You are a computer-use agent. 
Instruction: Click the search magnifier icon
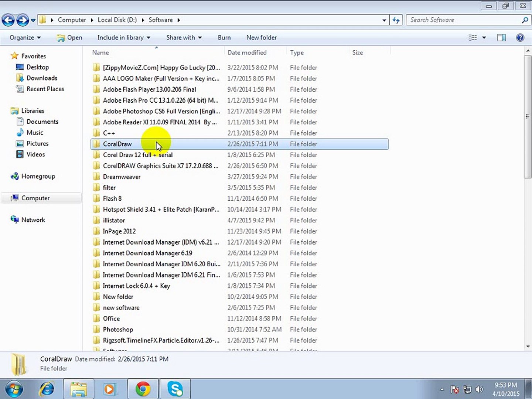click(525, 20)
